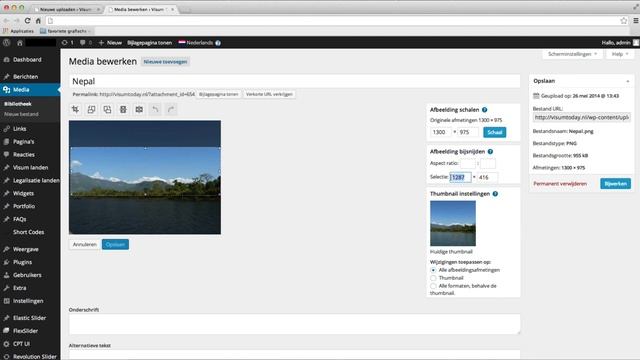The height and width of the screenshot is (360, 640).
Task: Click scale width field 1300
Action: (440, 132)
